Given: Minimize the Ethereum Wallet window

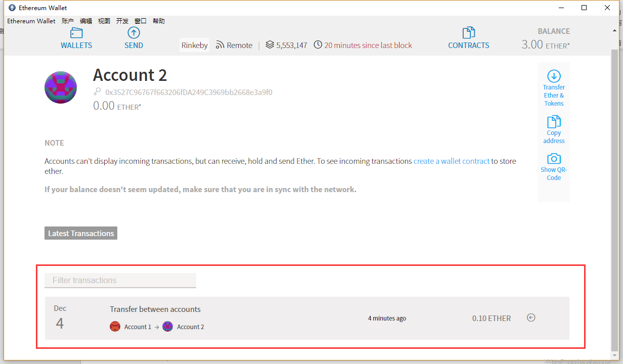Looking at the screenshot, I should click(x=561, y=8).
